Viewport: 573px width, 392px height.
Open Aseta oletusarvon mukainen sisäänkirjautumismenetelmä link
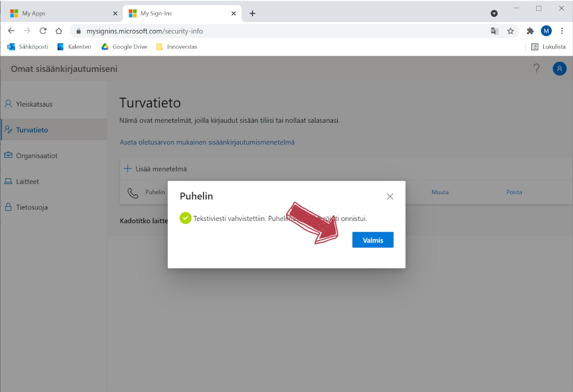tap(207, 142)
